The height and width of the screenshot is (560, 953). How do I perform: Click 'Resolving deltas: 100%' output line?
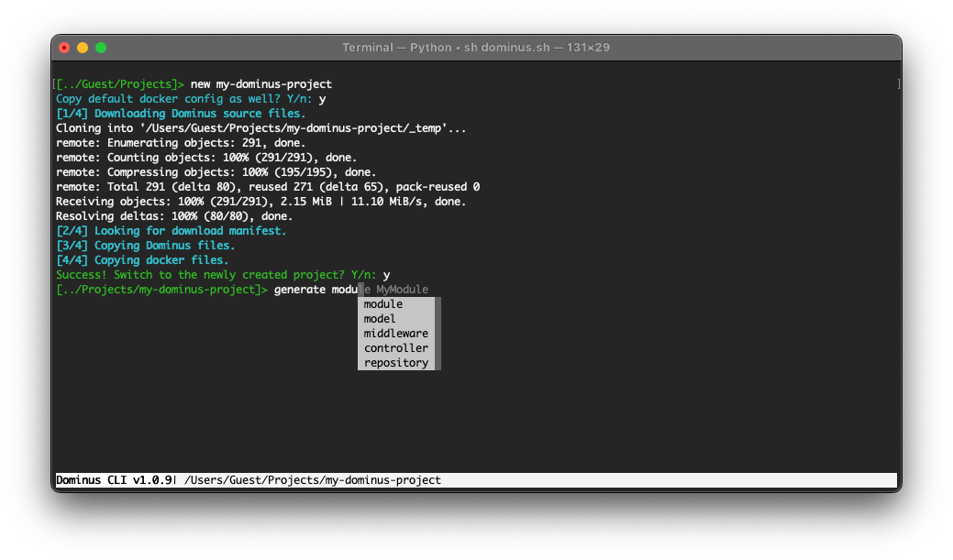pos(174,215)
